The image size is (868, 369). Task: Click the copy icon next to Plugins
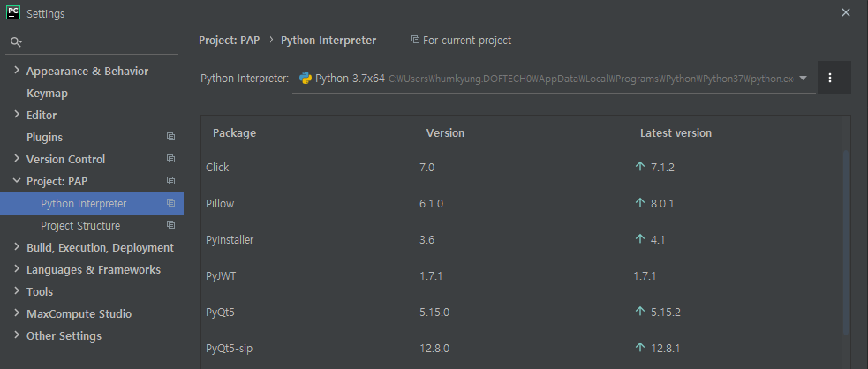click(x=170, y=137)
